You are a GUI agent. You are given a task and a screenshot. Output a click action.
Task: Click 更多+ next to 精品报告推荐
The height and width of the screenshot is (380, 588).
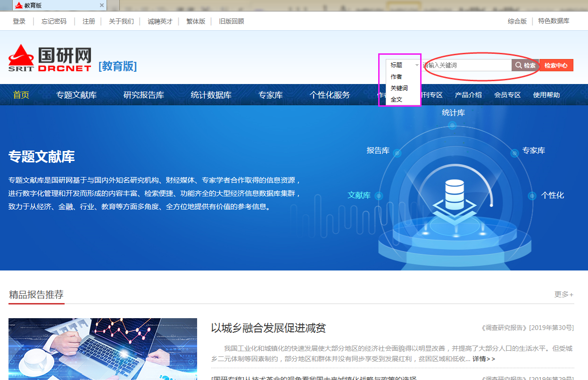pyautogui.click(x=564, y=295)
